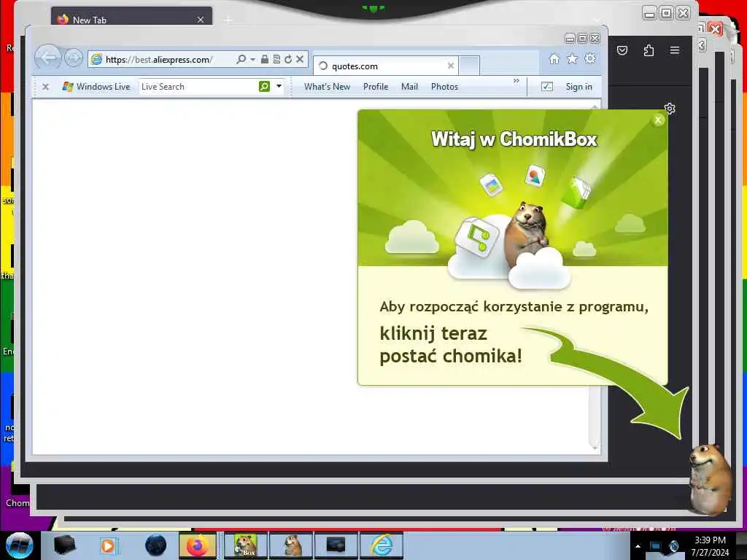
Task: Open the monitor taskbar window button
Action: point(336,545)
